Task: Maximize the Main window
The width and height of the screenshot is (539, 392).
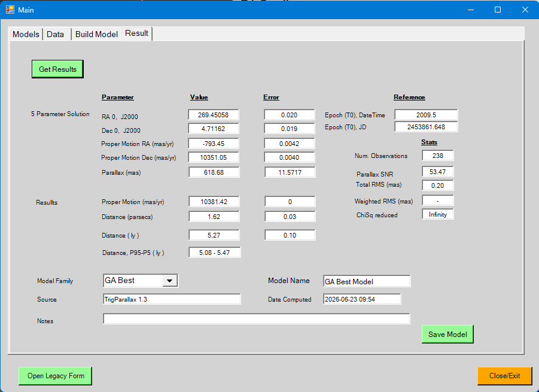Action: pyautogui.click(x=497, y=10)
